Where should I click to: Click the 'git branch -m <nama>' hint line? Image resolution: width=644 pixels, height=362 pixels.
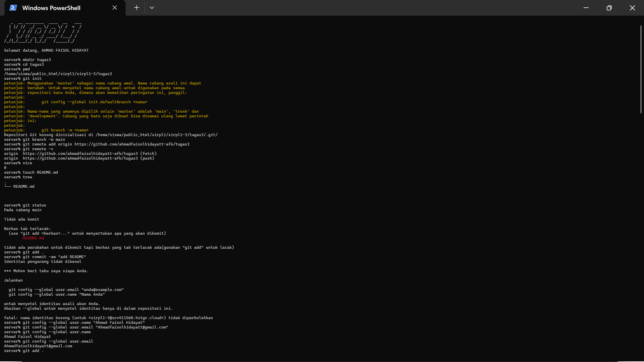(65, 130)
